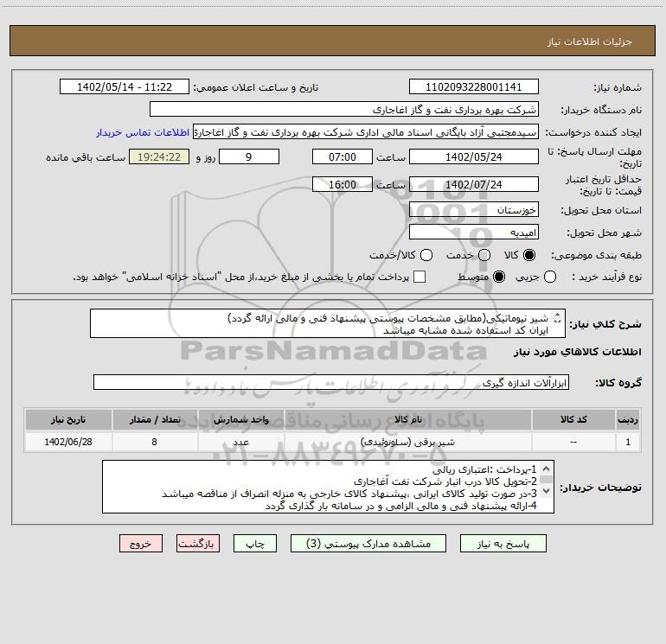Click the 'ردیف' column header
This screenshot has height=644, width=666.
click(x=628, y=420)
